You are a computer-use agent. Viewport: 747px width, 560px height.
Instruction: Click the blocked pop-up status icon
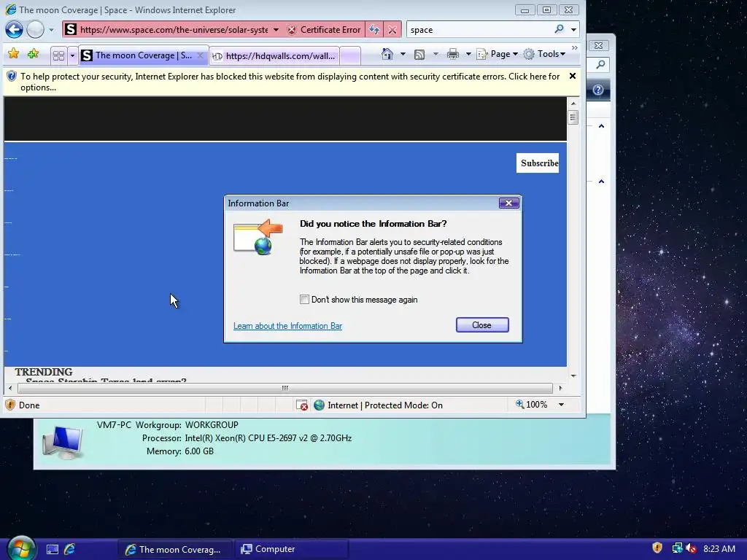302,405
